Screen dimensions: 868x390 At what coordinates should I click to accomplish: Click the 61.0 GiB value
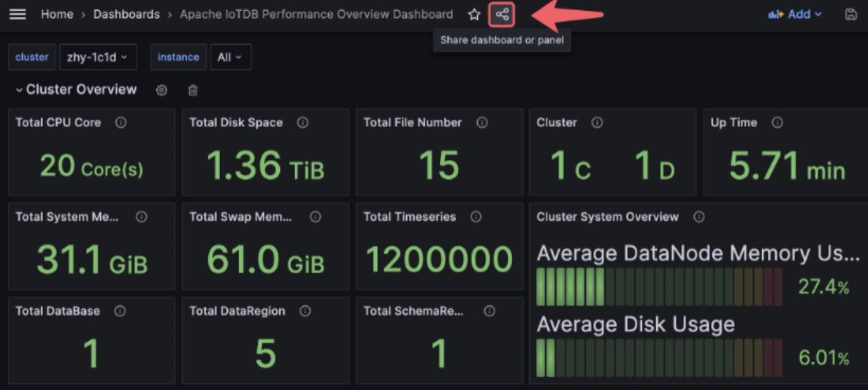[265, 260]
